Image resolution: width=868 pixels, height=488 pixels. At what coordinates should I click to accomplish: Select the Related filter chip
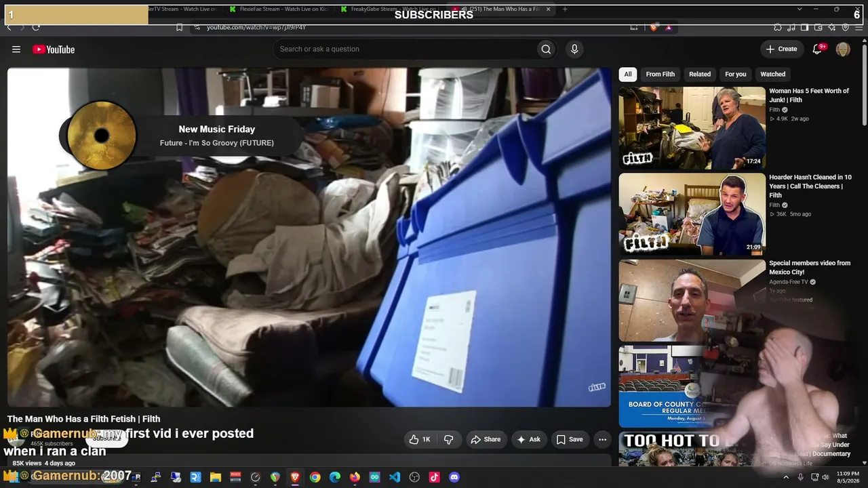coord(700,74)
